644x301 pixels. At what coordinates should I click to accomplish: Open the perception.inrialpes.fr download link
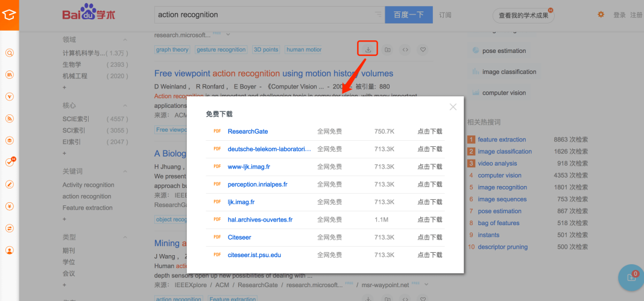257,184
